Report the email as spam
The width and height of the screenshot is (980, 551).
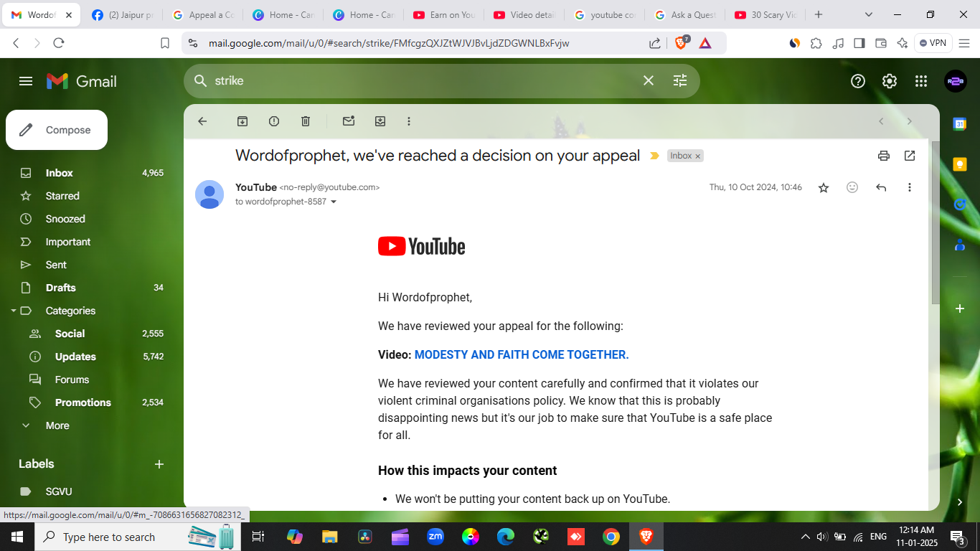pos(274,121)
